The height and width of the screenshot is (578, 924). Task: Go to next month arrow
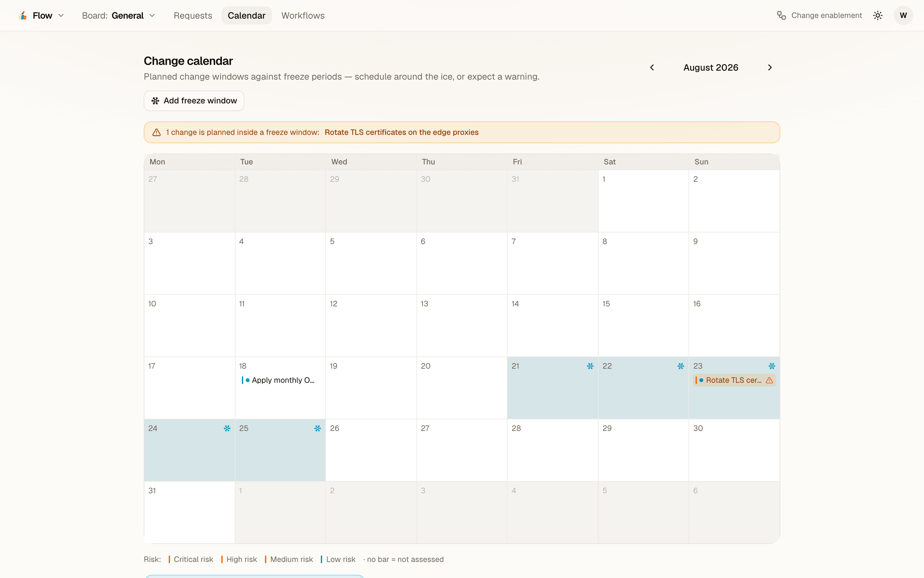[770, 68]
